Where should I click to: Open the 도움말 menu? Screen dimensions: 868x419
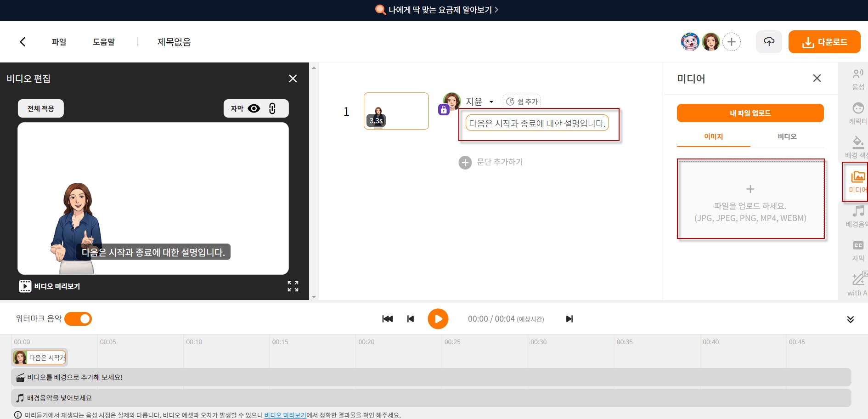(x=104, y=42)
